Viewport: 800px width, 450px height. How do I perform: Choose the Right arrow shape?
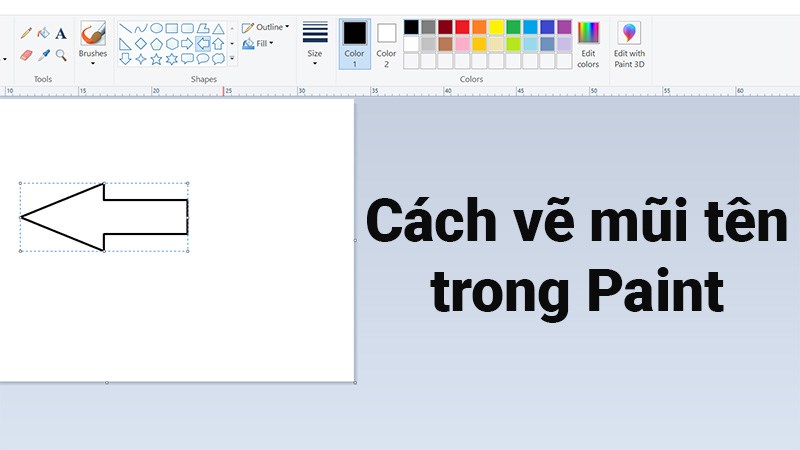click(187, 44)
